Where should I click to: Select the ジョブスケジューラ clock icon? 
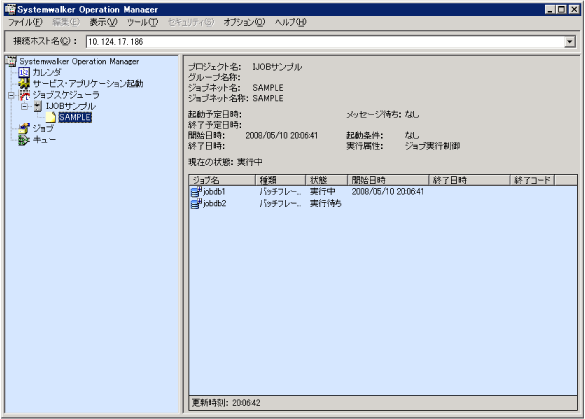coord(25,95)
